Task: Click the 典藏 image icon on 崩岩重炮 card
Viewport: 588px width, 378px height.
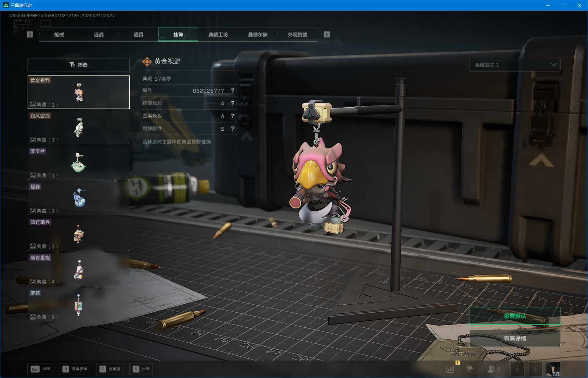Action: pyautogui.click(x=33, y=282)
